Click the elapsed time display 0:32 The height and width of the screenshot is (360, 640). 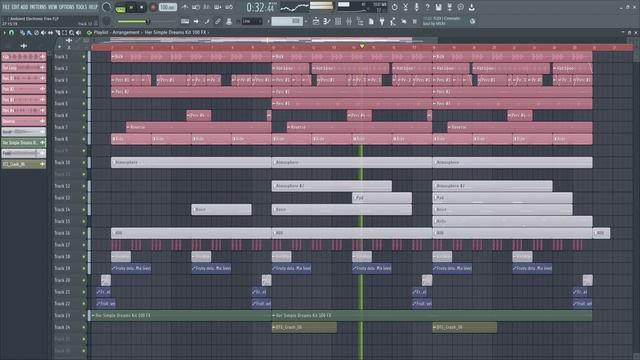(260, 7)
